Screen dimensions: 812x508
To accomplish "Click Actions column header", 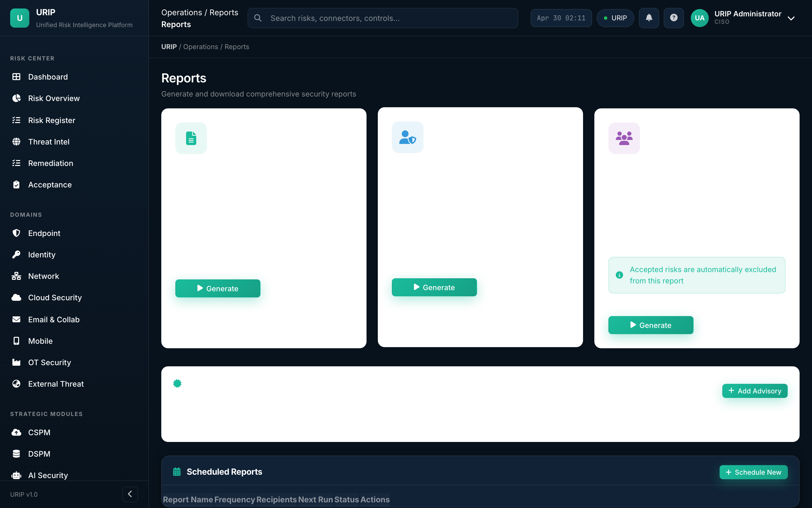I will click(x=375, y=500).
